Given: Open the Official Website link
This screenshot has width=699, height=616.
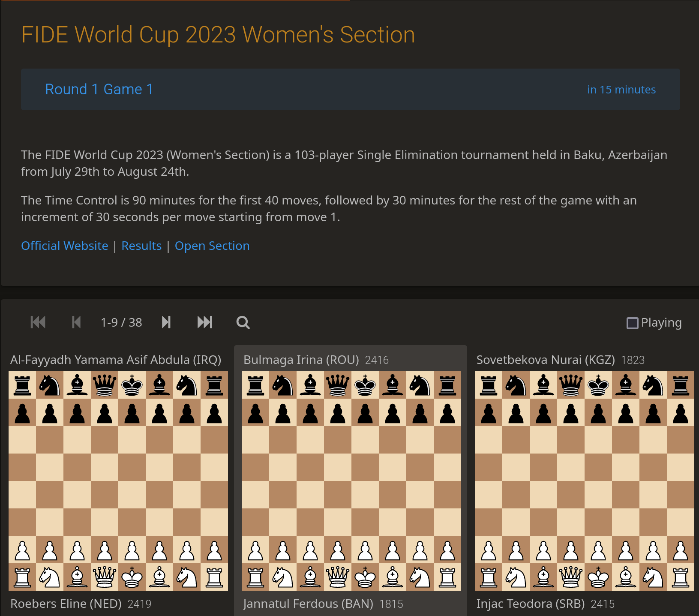Looking at the screenshot, I should [65, 246].
